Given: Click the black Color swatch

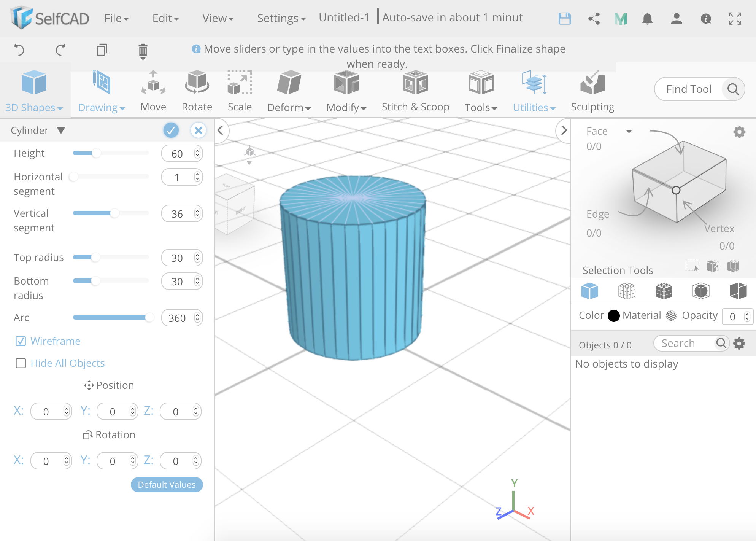Looking at the screenshot, I should coord(613,315).
